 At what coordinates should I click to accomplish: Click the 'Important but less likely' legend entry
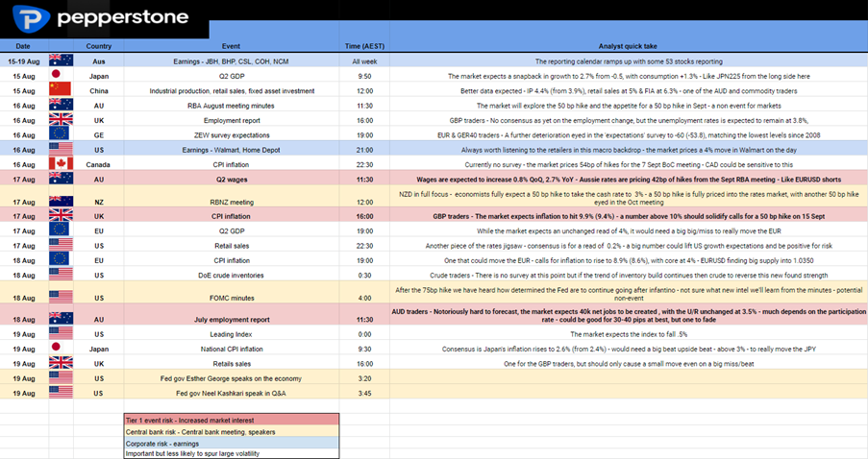[x=232, y=453]
